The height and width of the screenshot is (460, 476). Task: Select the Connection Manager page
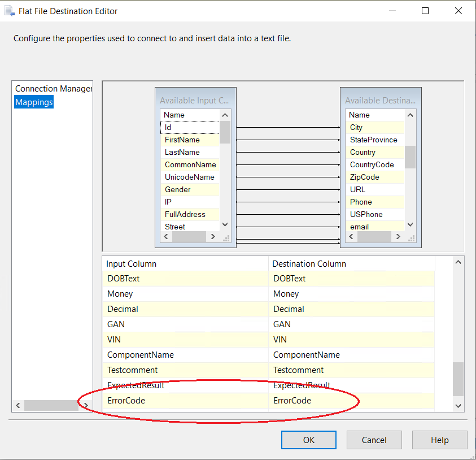click(53, 89)
